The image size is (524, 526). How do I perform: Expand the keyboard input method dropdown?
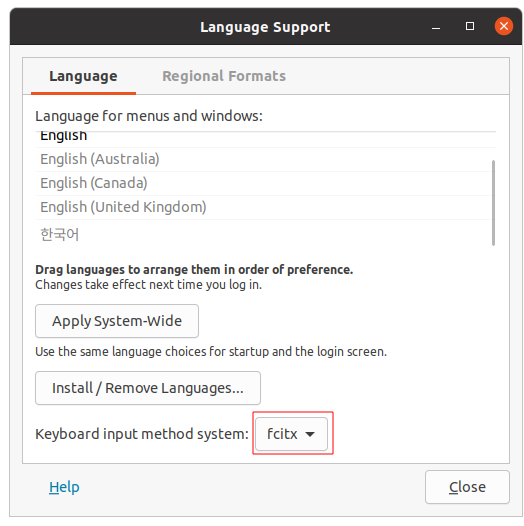(x=291, y=434)
